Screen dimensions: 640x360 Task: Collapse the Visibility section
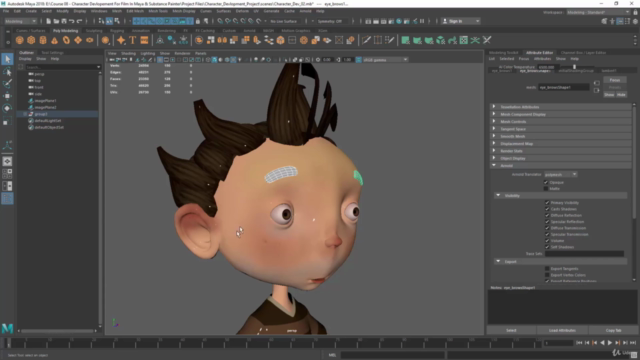(x=560, y=196)
